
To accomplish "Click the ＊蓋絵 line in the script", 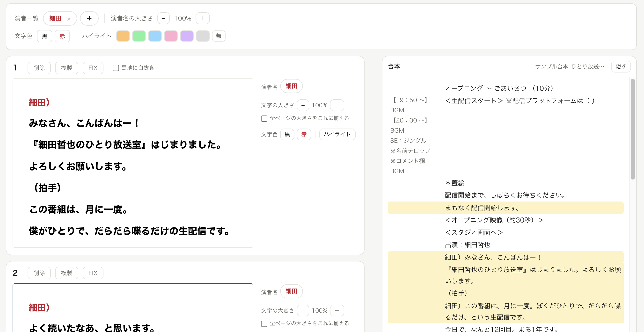I will click(455, 183).
